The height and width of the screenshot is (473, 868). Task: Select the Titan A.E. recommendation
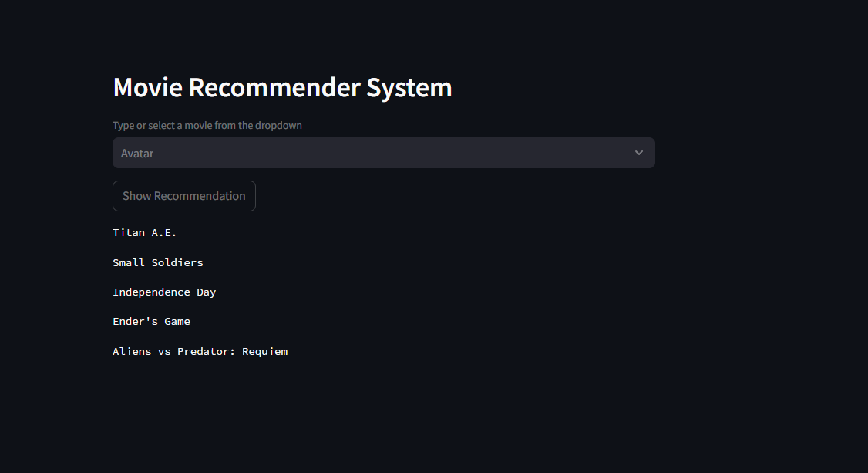145,233
